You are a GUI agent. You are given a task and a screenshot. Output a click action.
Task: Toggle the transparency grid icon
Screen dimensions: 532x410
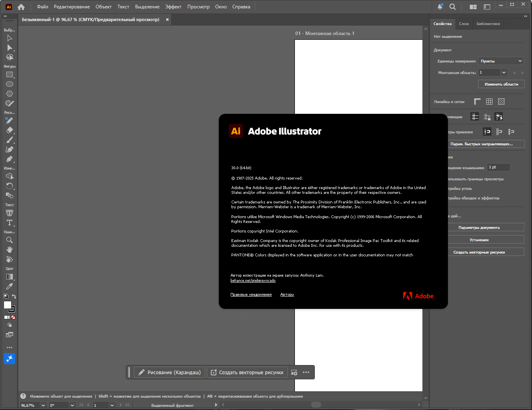[501, 102]
